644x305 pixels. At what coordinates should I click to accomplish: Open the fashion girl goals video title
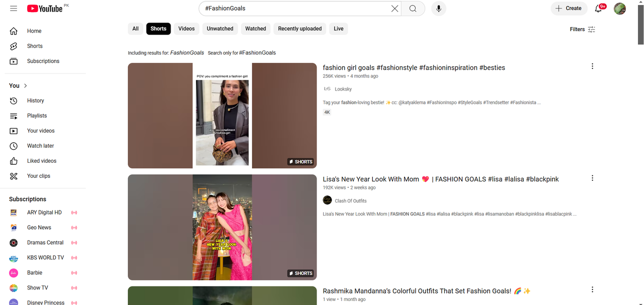coord(414,68)
